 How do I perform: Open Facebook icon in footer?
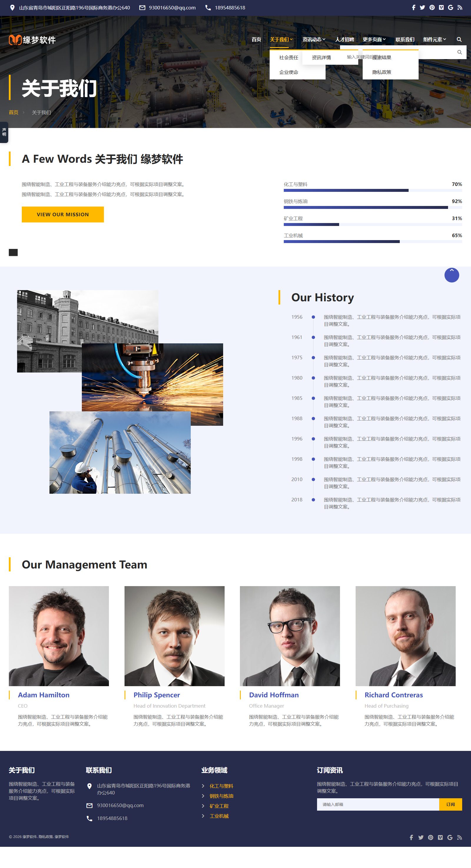(x=411, y=837)
